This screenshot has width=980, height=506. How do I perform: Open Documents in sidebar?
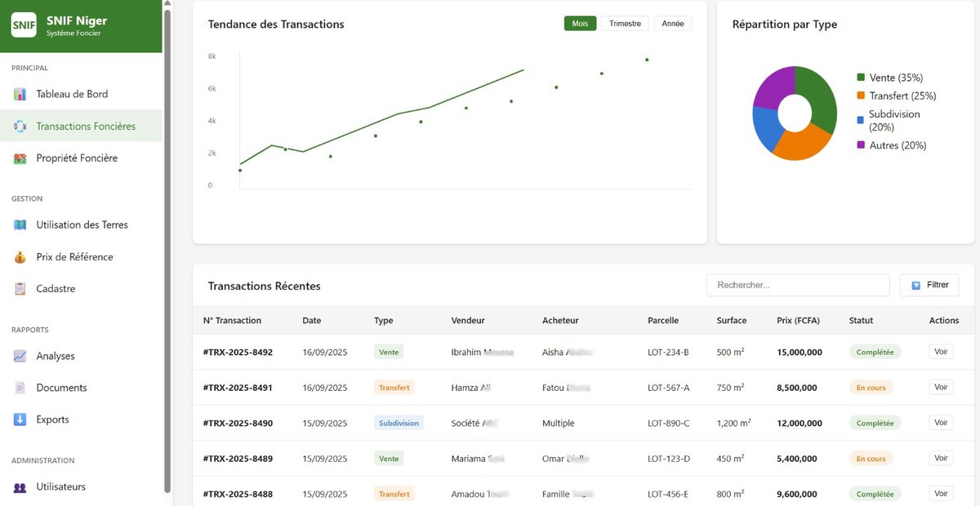pyautogui.click(x=81, y=388)
